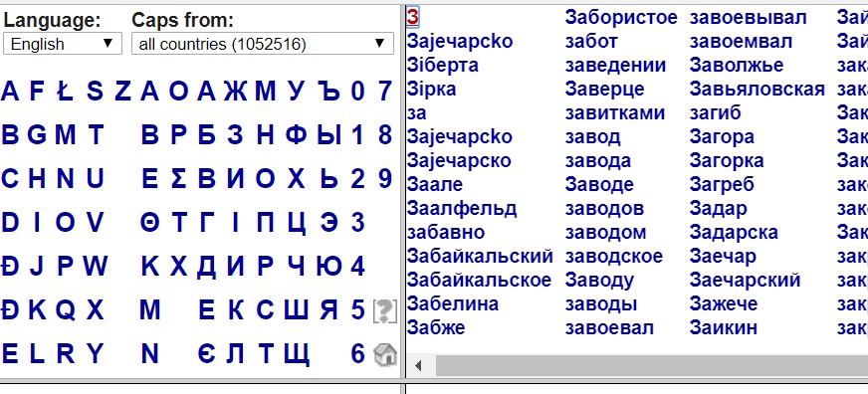The width and height of the screenshot is (868, 394).
Task: Open the word Загреб in the list
Action: 722,184
